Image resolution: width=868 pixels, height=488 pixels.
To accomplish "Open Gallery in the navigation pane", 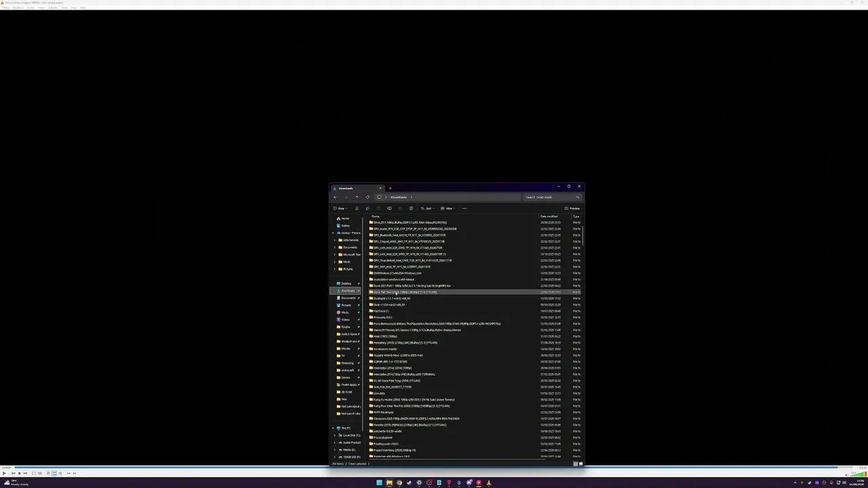I will click(343, 226).
